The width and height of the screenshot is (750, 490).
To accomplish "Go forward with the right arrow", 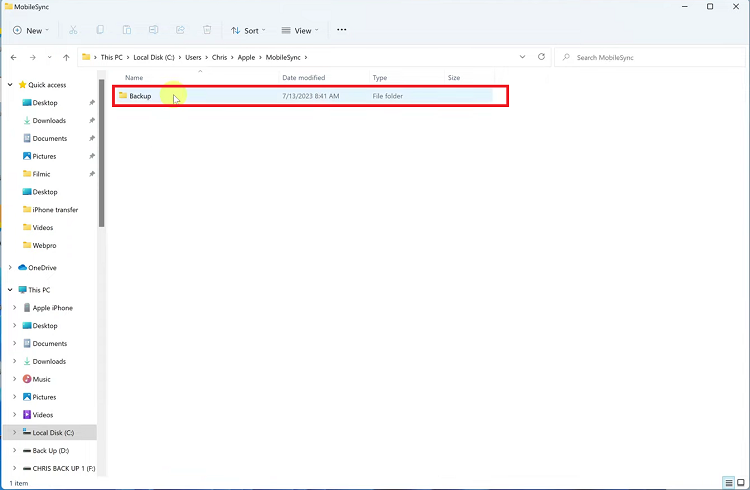I will [33, 57].
